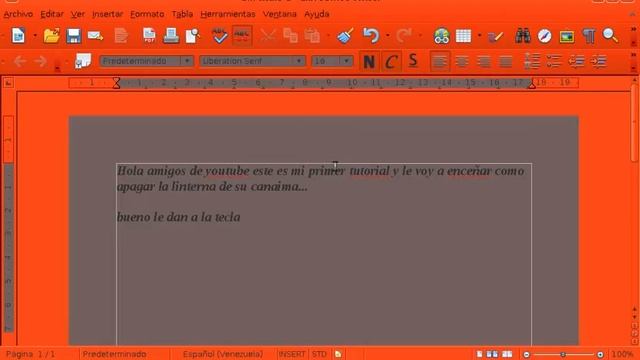Toggle underline S formatting
Image resolution: width=640 pixels, height=360 pixels.
(413, 61)
